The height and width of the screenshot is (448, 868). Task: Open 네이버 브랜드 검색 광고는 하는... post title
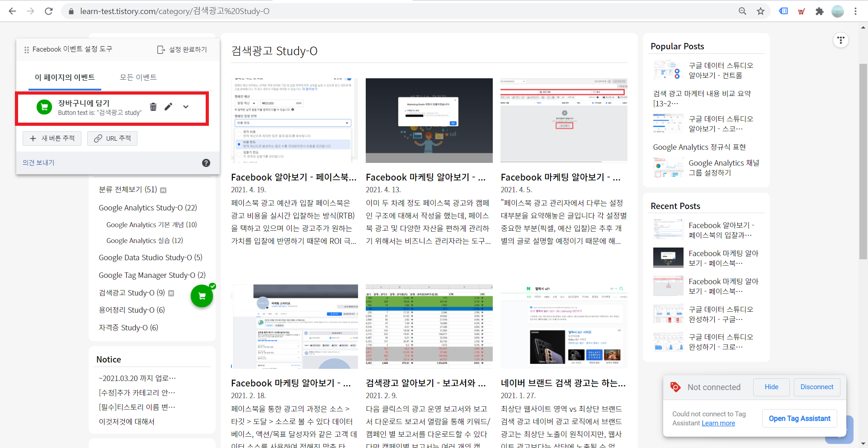pyautogui.click(x=563, y=383)
